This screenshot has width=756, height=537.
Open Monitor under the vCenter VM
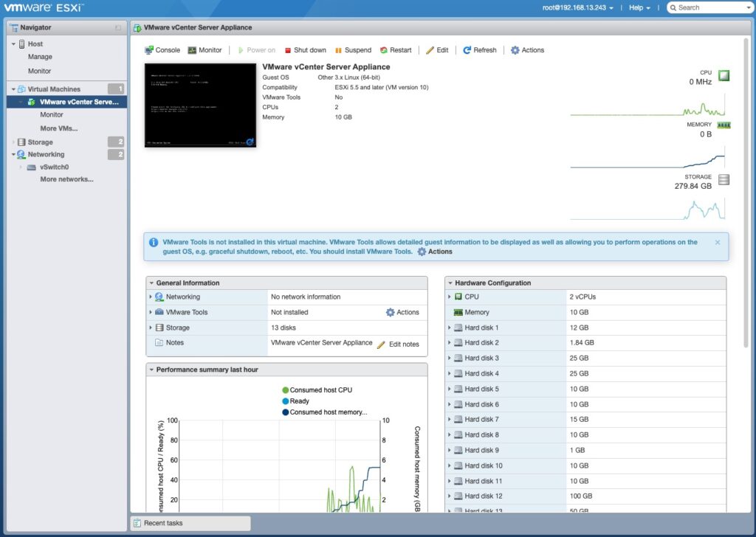pyautogui.click(x=52, y=114)
